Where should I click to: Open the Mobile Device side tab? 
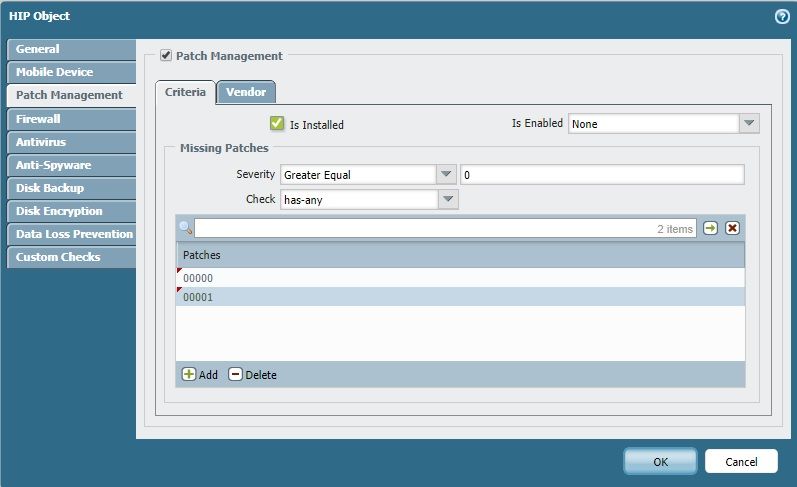click(72, 72)
